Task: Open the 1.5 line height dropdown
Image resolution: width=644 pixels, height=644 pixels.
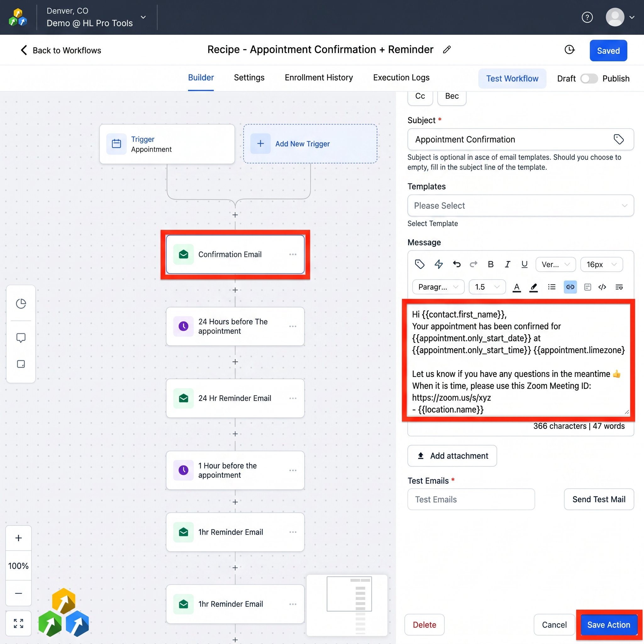Action: tap(487, 287)
